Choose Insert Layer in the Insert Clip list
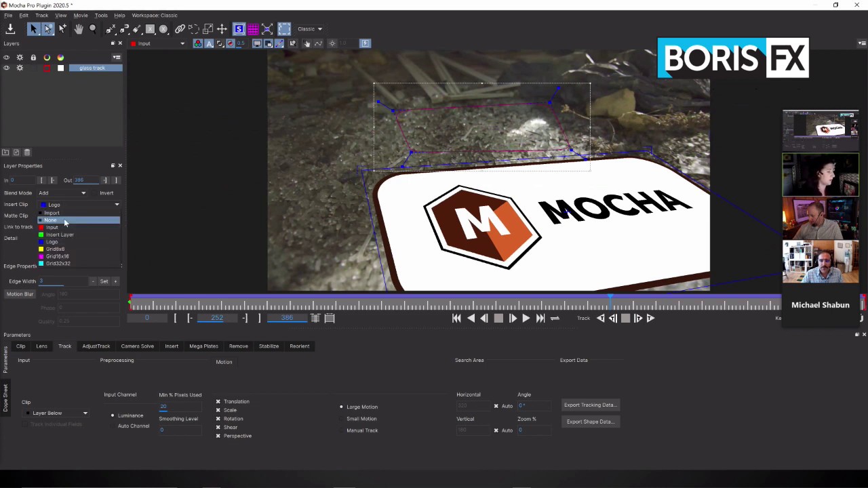The image size is (868, 488). (79, 235)
